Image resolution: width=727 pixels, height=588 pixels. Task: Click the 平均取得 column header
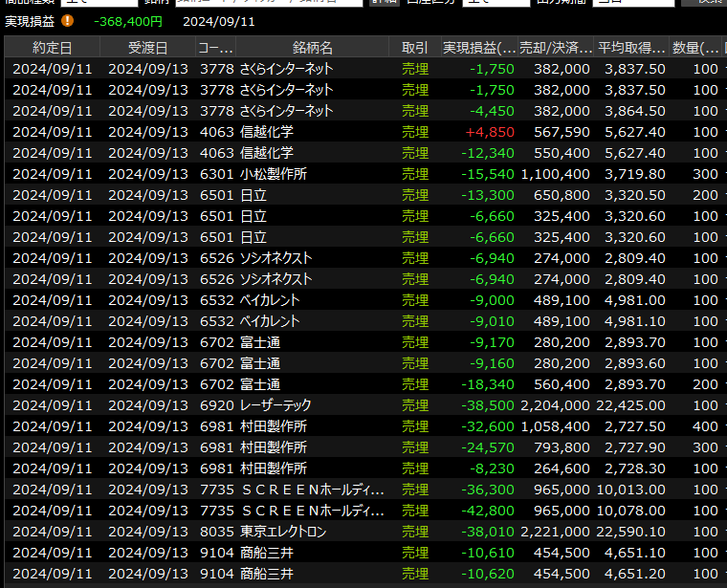tap(632, 48)
